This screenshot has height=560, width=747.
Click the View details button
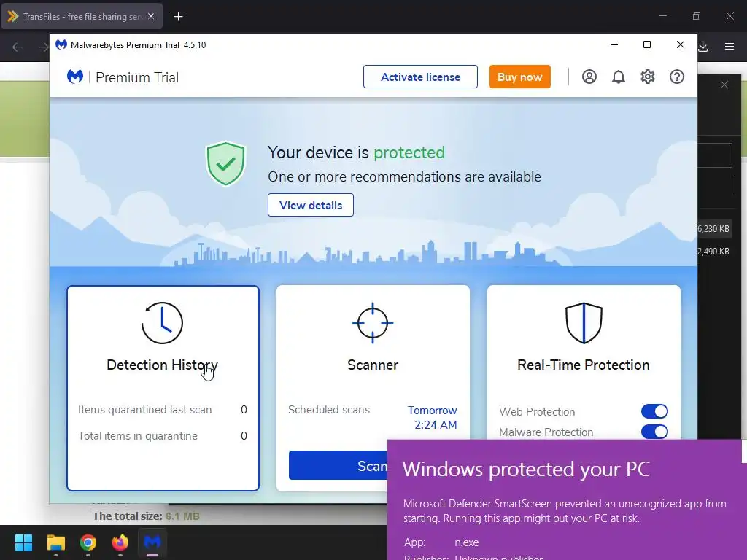click(x=311, y=205)
